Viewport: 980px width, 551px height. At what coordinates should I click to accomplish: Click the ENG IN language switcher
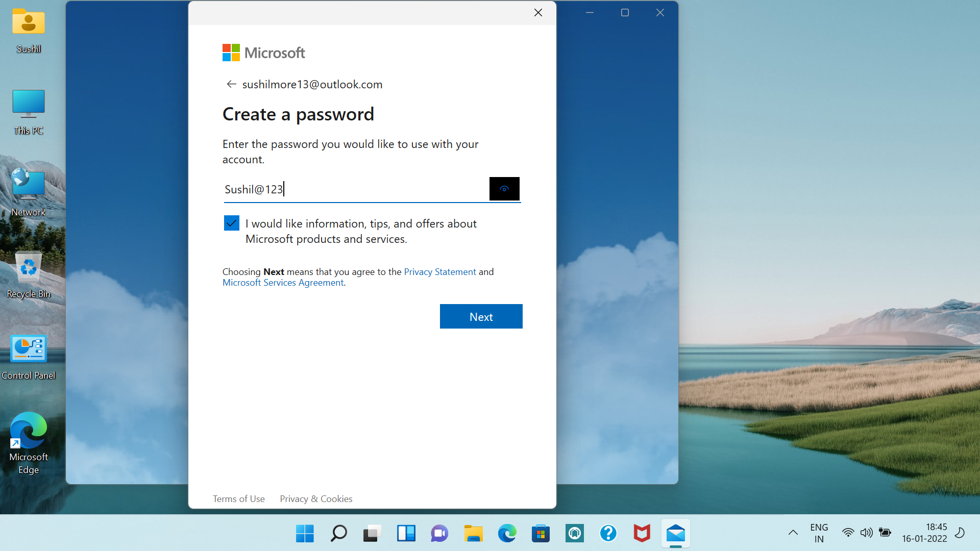[x=819, y=533]
